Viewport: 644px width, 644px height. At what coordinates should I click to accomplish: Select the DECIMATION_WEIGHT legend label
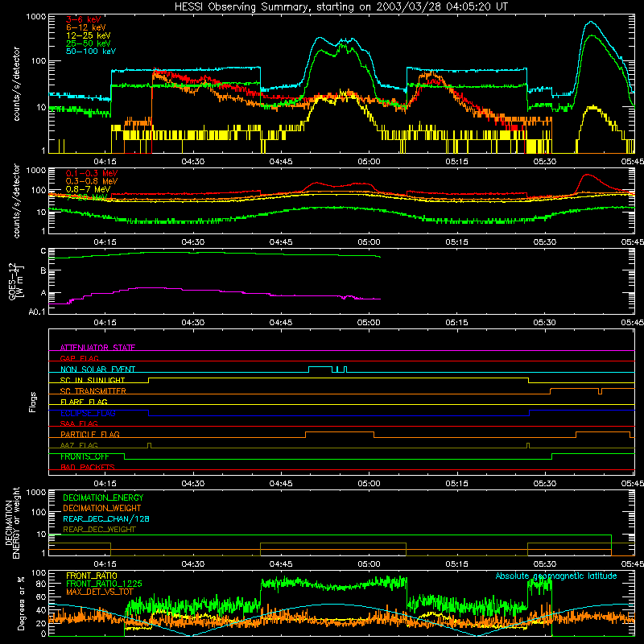102,508
